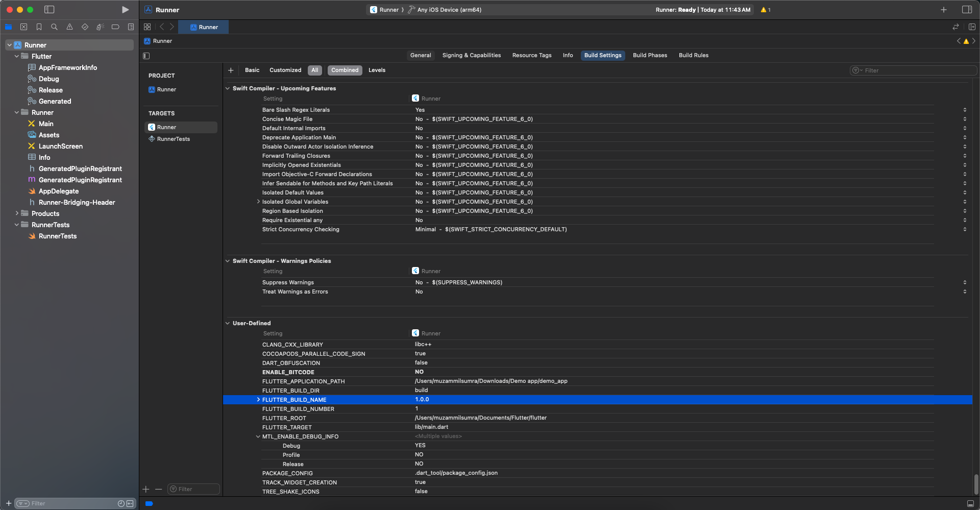Open the Issue navigator warning triangle icon
The height and width of the screenshot is (510, 980).
click(x=69, y=27)
